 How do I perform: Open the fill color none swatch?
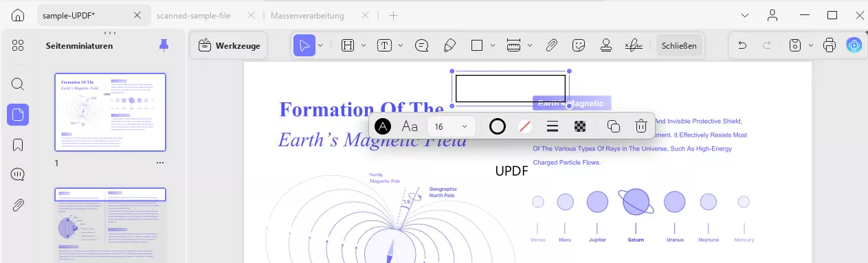(x=524, y=126)
